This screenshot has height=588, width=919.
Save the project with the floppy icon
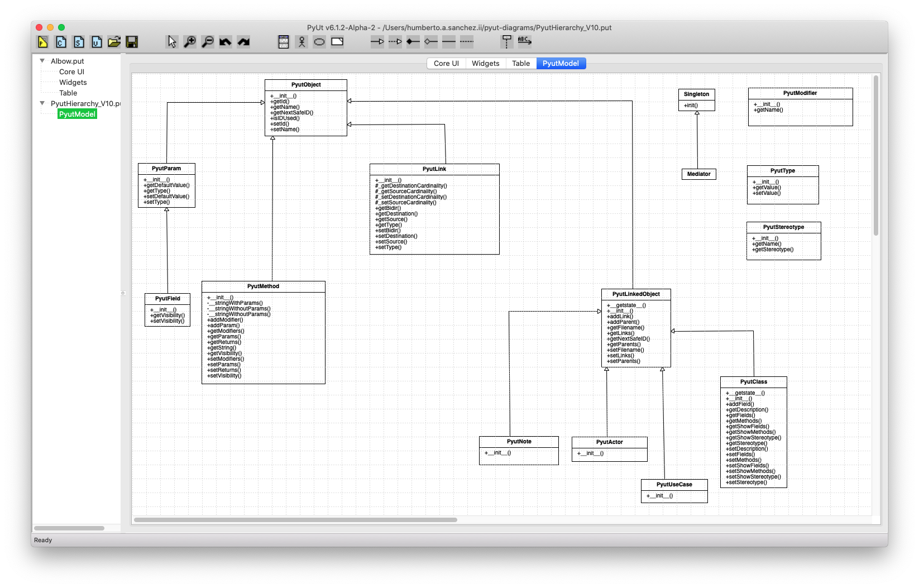(x=132, y=42)
